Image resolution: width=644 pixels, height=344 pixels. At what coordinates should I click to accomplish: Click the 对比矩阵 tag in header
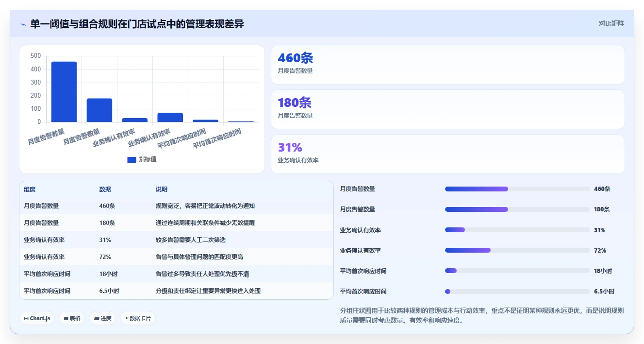pos(611,23)
